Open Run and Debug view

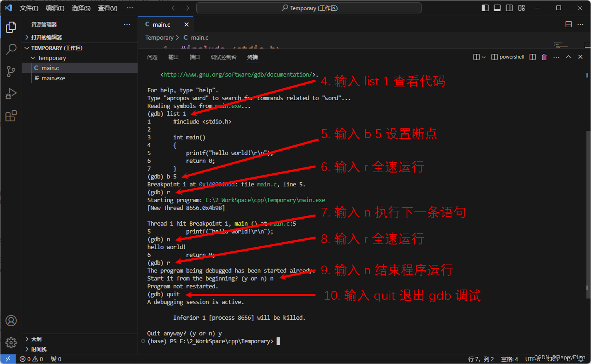(11, 94)
